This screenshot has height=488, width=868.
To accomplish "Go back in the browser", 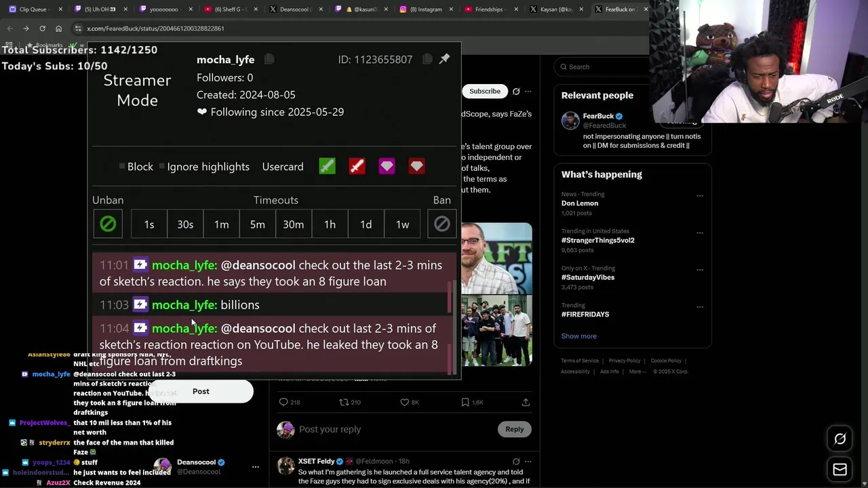I will (x=9, y=28).
